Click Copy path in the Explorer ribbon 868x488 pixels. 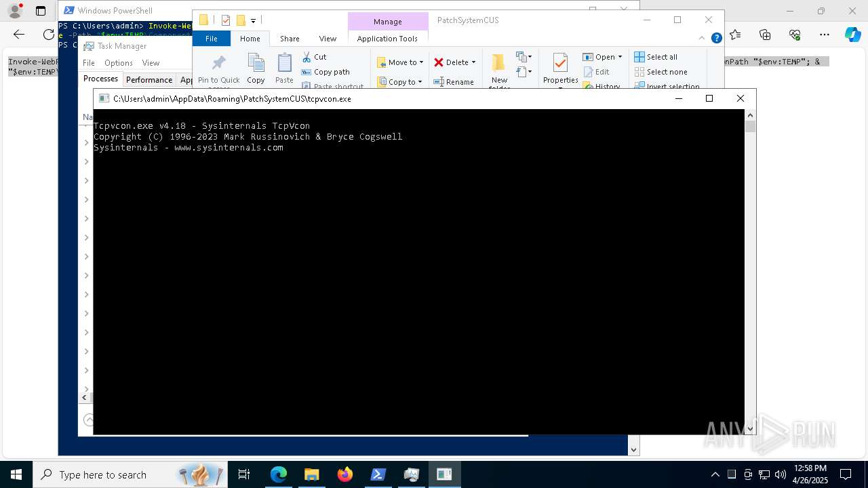pos(325,72)
